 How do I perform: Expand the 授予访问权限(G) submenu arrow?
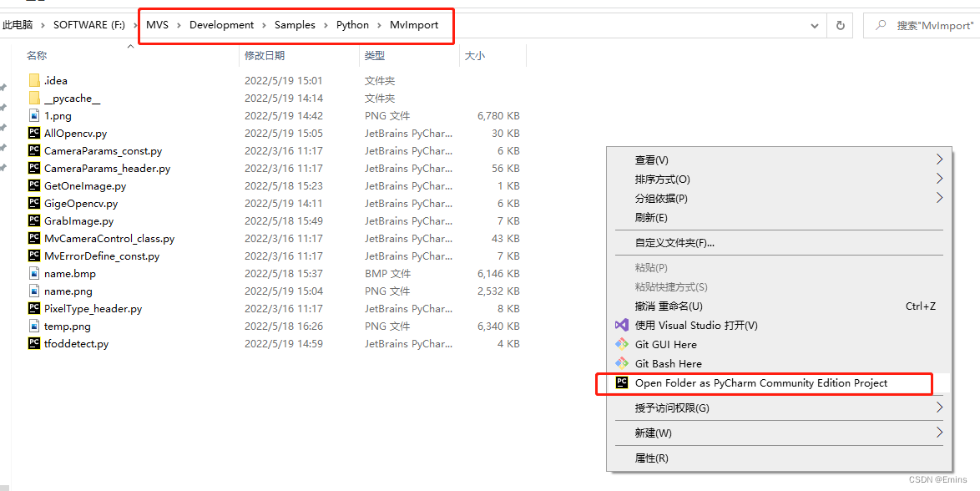pyautogui.click(x=939, y=407)
